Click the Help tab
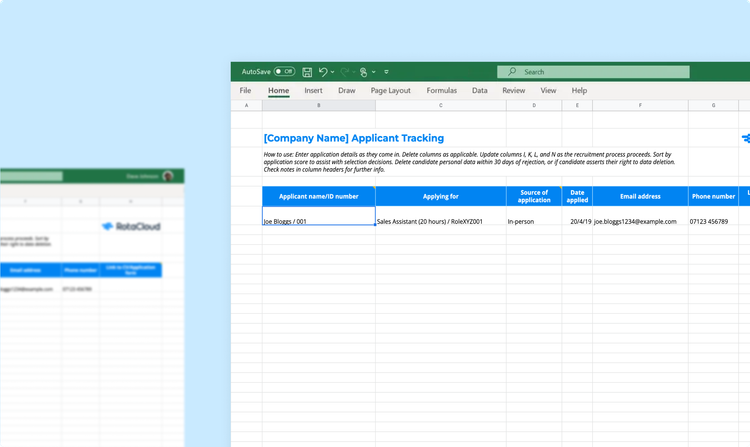Image resolution: width=750 pixels, height=447 pixels. click(579, 90)
